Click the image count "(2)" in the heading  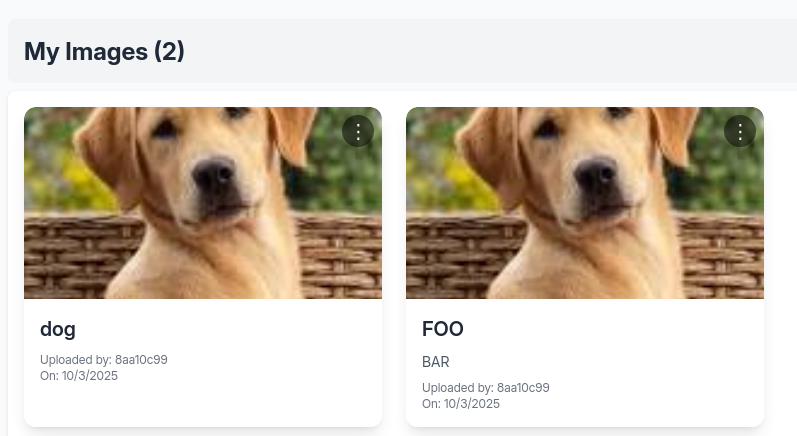pyautogui.click(x=169, y=52)
